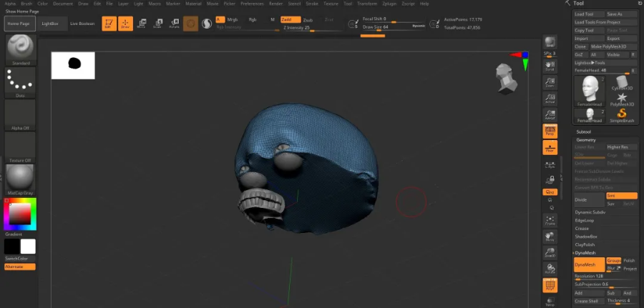Toggle the Qxyz rotation mode
Screen dimensions: 644x308
click(550, 192)
